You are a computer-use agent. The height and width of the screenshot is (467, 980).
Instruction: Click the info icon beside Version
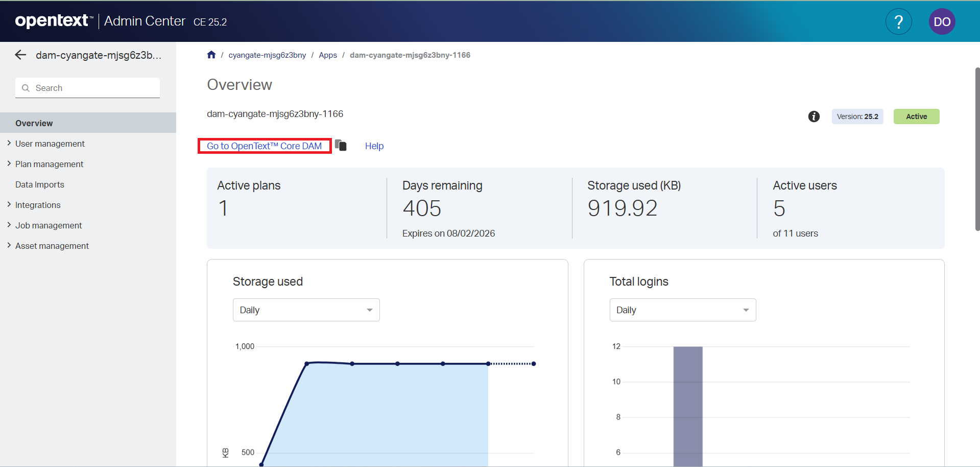814,116
